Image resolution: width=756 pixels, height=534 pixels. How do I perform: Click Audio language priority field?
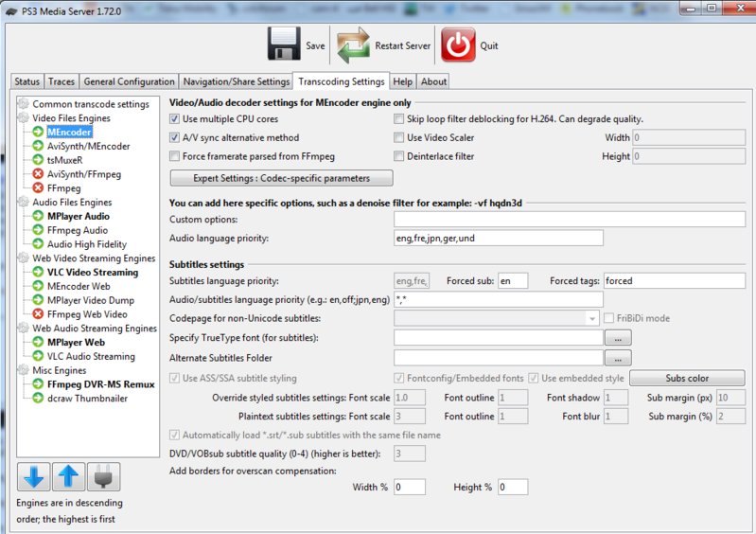(499, 238)
